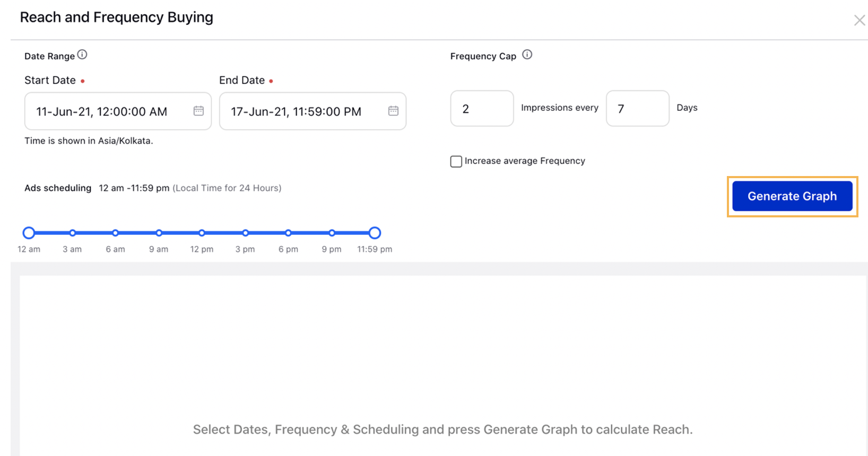Open the Start Date calendar picker icon
868x456 pixels.
[198, 111]
